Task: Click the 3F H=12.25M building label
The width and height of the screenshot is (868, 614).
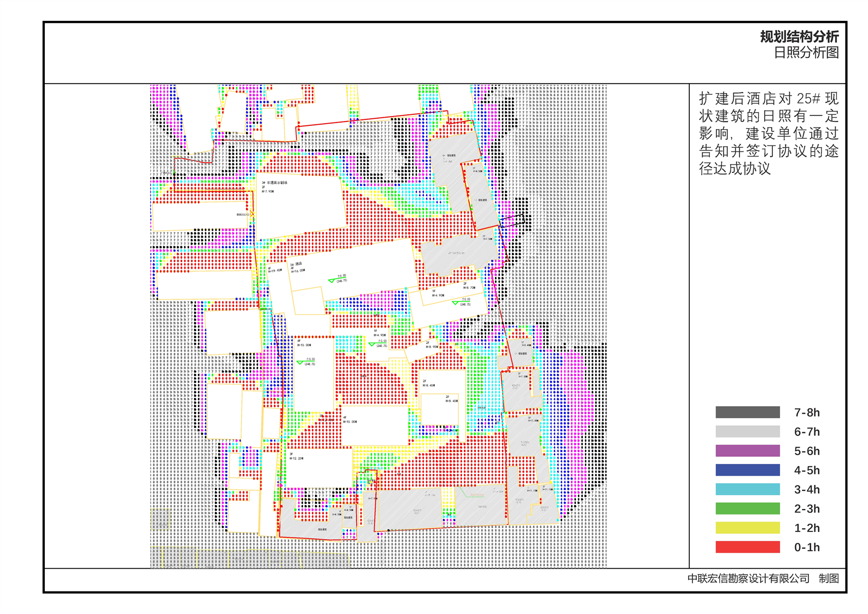Action: pyautogui.click(x=296, y=456)
